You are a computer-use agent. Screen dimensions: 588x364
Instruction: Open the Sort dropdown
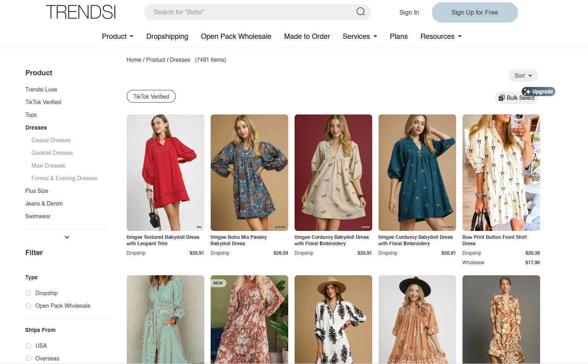tap(523, 76)
